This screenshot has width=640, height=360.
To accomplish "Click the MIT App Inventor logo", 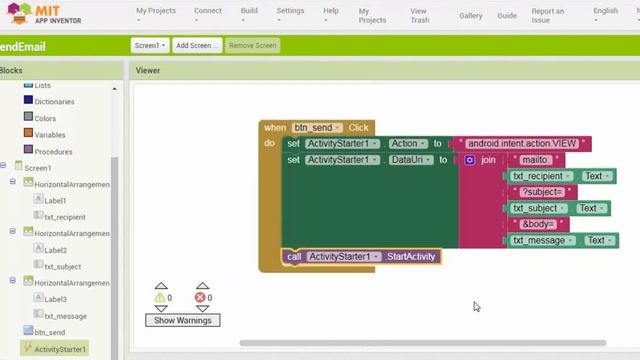I will coord(44,13).
